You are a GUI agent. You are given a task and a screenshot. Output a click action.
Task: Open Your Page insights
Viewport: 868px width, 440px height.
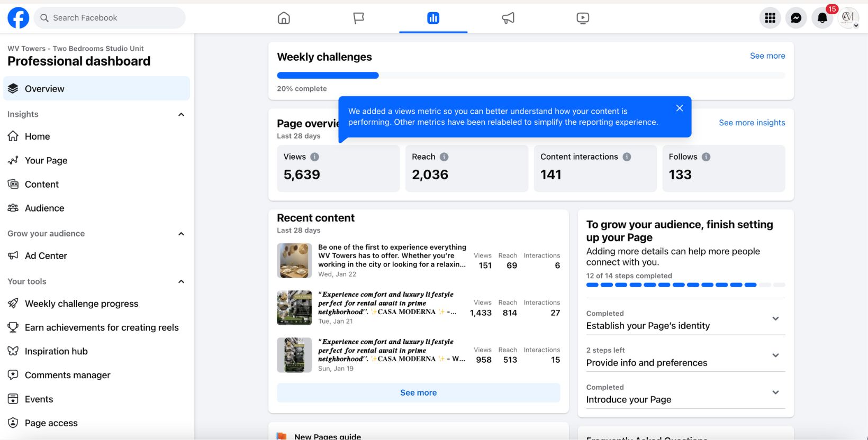point(96,160)
